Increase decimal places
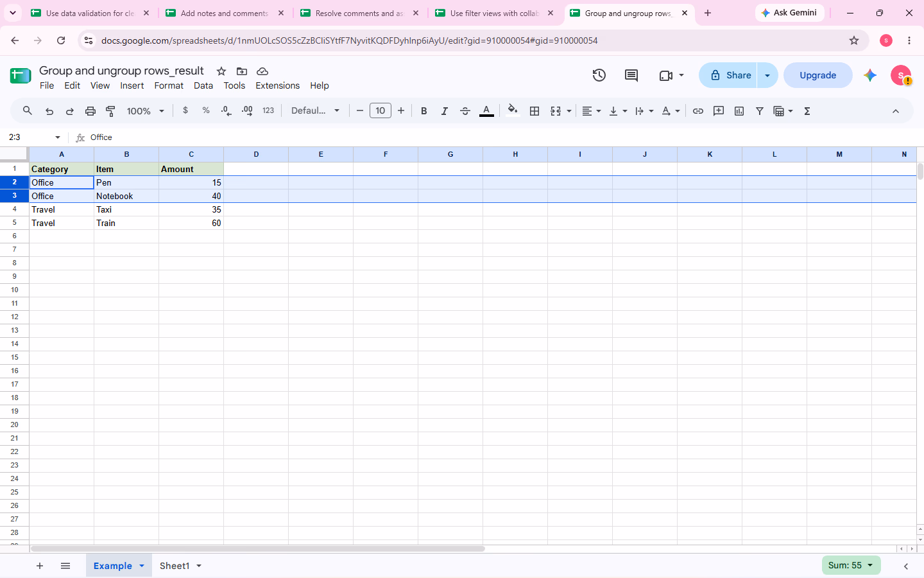924x578 pixels. tap(247, 110)
